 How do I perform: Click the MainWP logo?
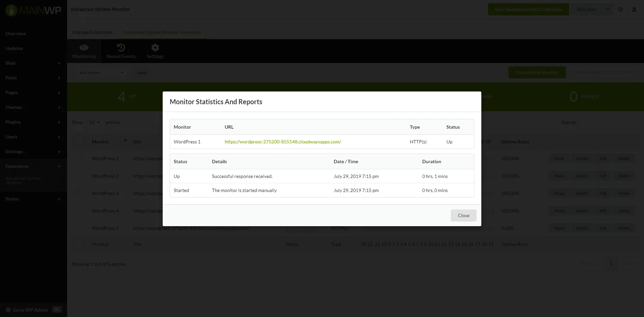(33, 10)
